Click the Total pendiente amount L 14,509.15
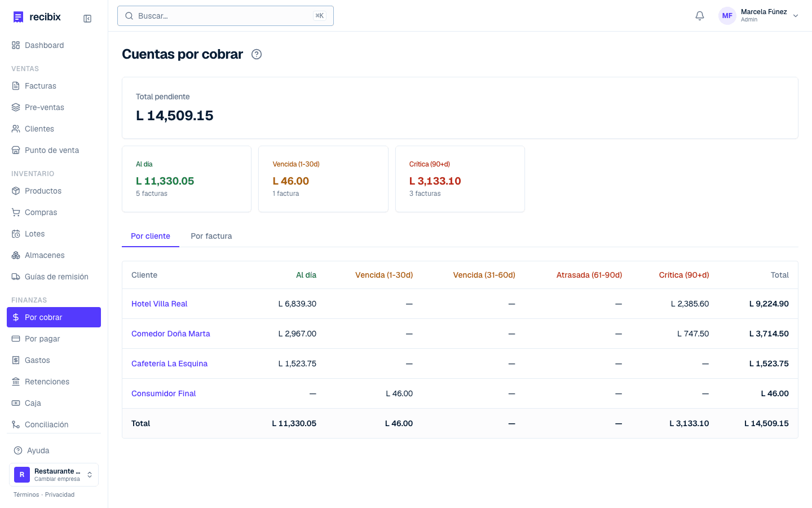 pos(175,116)
